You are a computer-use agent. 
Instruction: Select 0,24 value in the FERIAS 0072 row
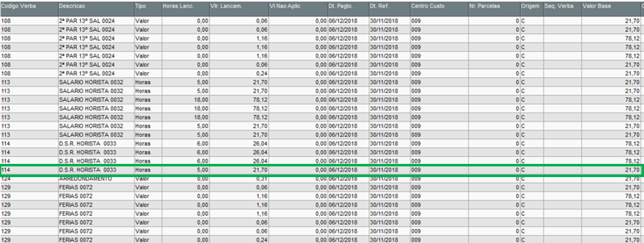[x=261, y=240]
